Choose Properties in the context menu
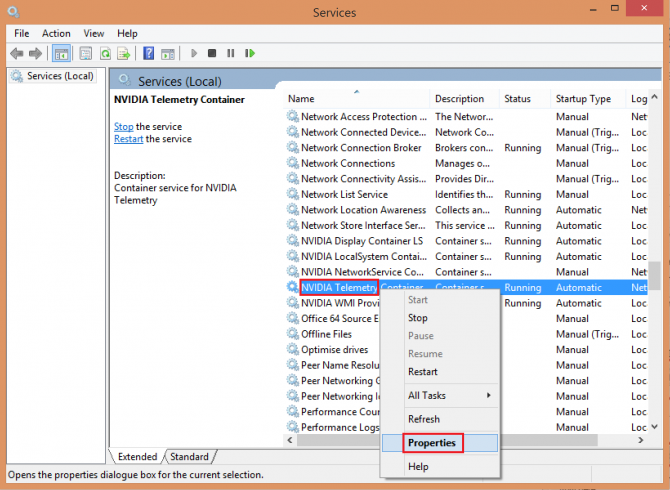 pos(440,443)
